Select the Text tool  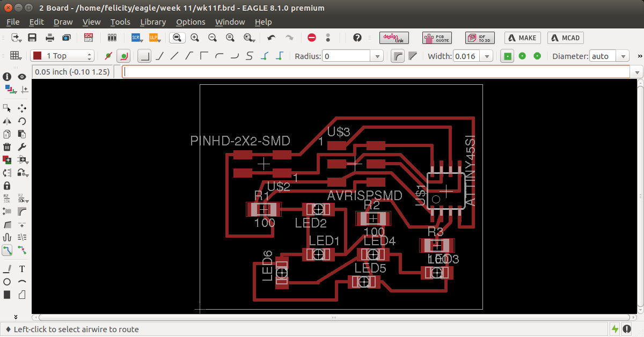click(x=22, y=268)
